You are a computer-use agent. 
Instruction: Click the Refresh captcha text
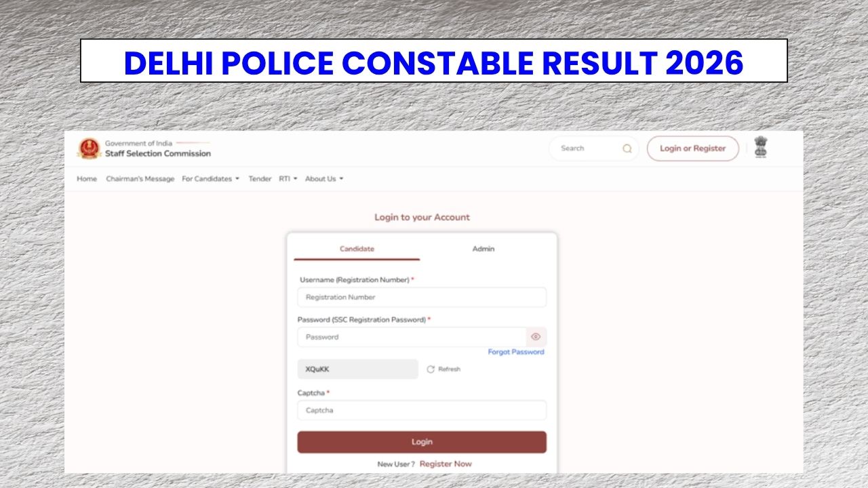(449, 369)
